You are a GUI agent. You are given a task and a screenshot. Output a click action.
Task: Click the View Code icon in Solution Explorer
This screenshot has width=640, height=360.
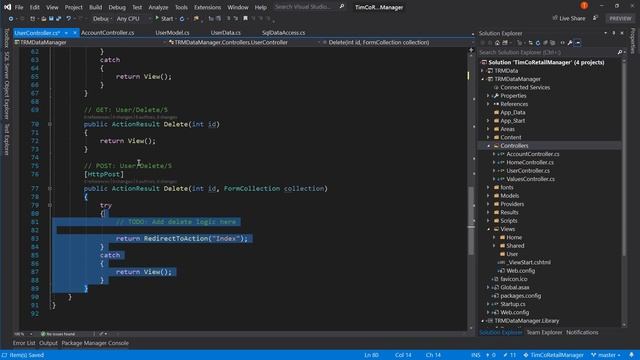coord(562,43)
